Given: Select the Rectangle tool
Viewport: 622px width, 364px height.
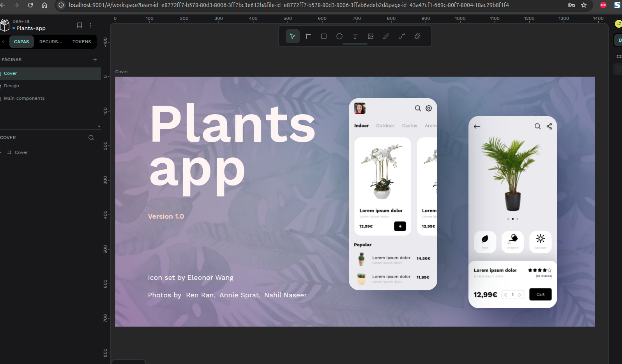Looking at the screenshot, I should (x=324, y=36).
